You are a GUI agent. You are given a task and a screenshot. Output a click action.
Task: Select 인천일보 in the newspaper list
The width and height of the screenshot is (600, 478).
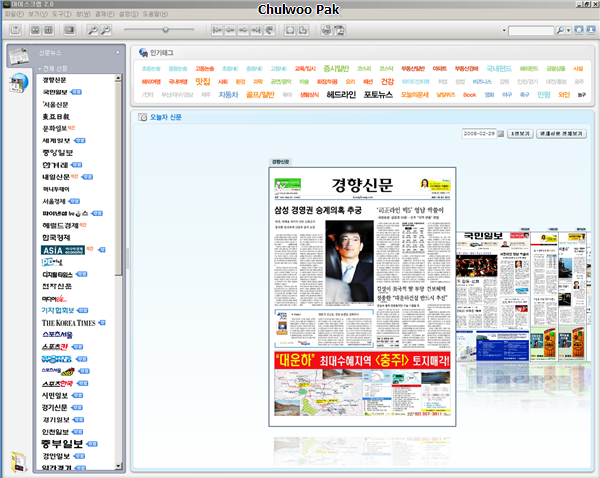pyautogui.click(x=55, y=432)
